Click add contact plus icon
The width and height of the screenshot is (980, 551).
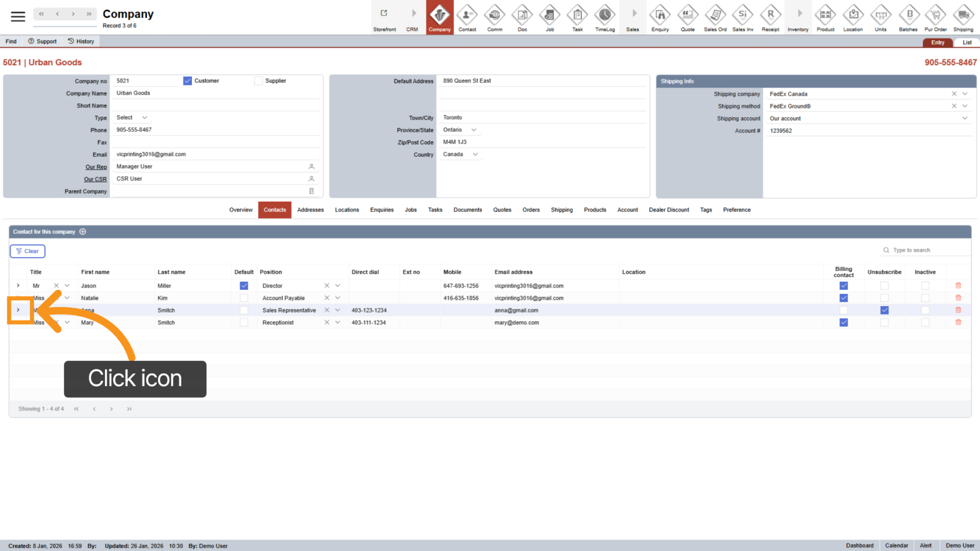tap(83, 232)
